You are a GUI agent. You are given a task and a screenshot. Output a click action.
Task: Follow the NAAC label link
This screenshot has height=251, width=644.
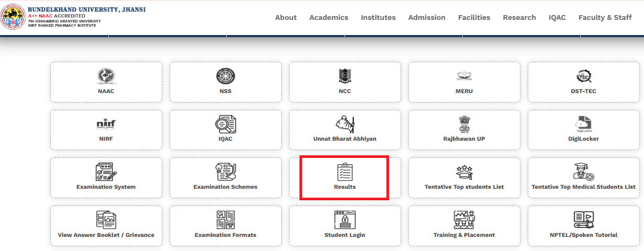(x=106, y=91)
